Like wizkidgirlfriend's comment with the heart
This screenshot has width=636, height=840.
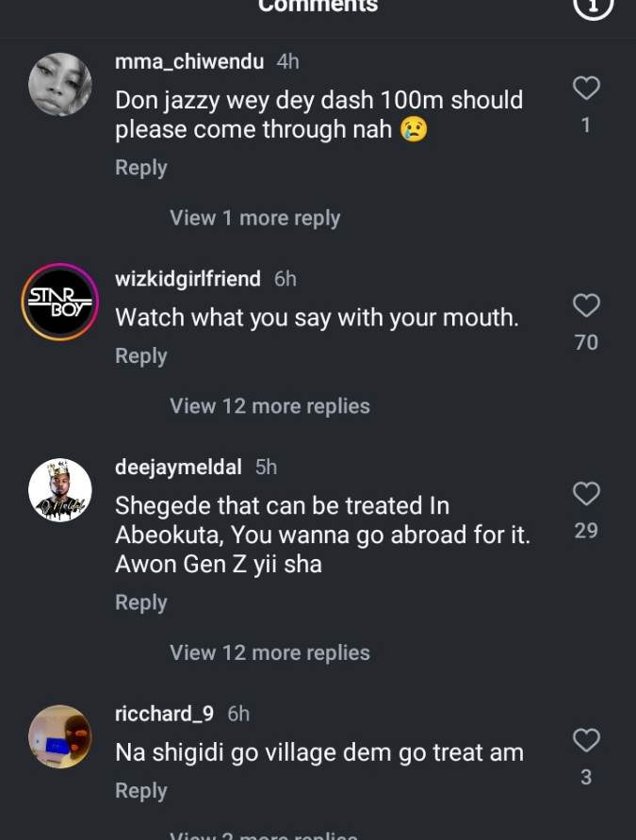coord(586,305)
